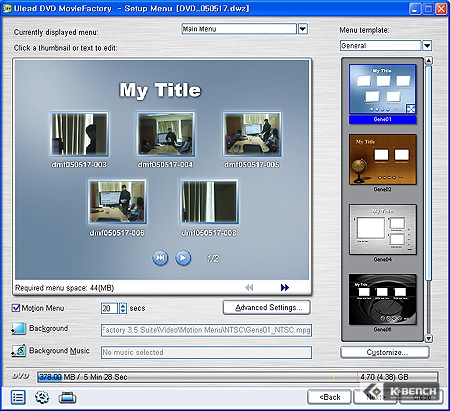The height and width of the screenshot is (411, 450).
Task: Open the project list icon at bottom left
Action: coord(18,397)
